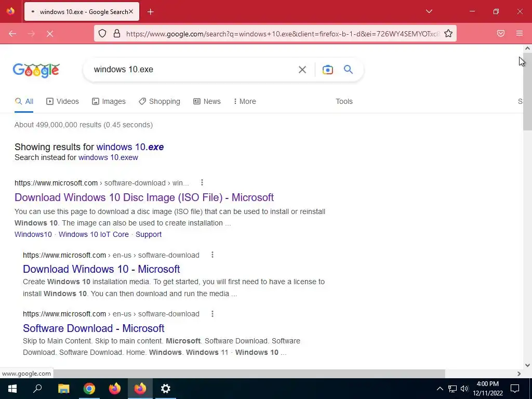Screen dimensions: 532x399
Task: Click the padlock site information icon
Action: 117,33
